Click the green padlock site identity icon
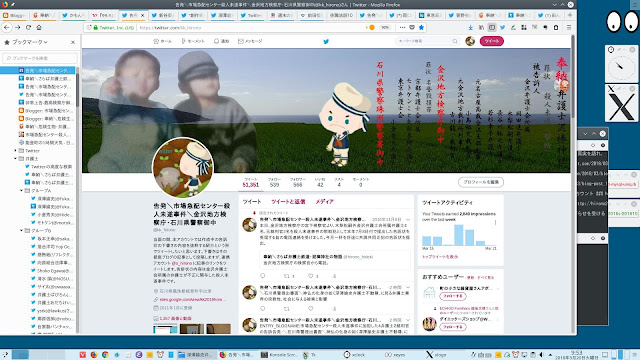Screen dimensions: 640x360 [x=96, y=28]
